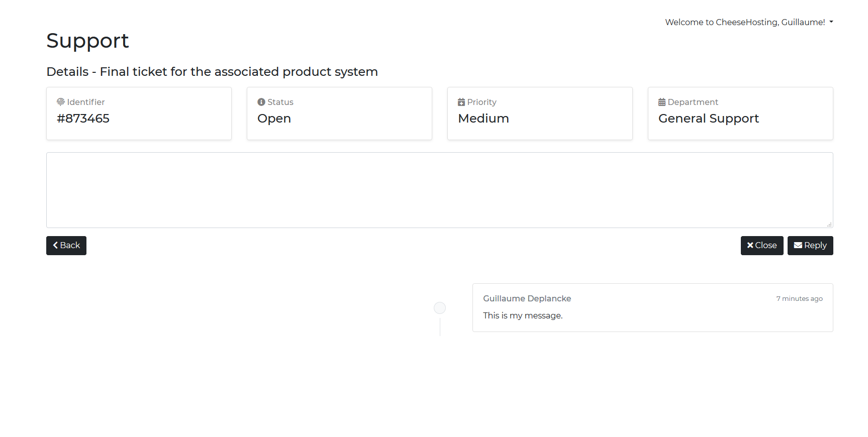Image resolution: width=868 pixels, height=437 pixels.
Task: Close the ticket with Close button
Action: pos(762,246)
